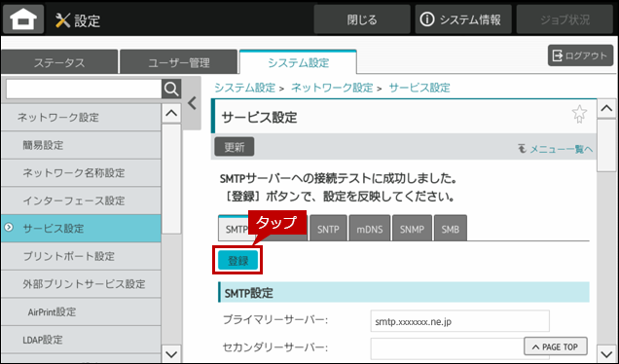
Task: Open ジョブ状況
Action: pyautogui.click(x=564, y=19)
